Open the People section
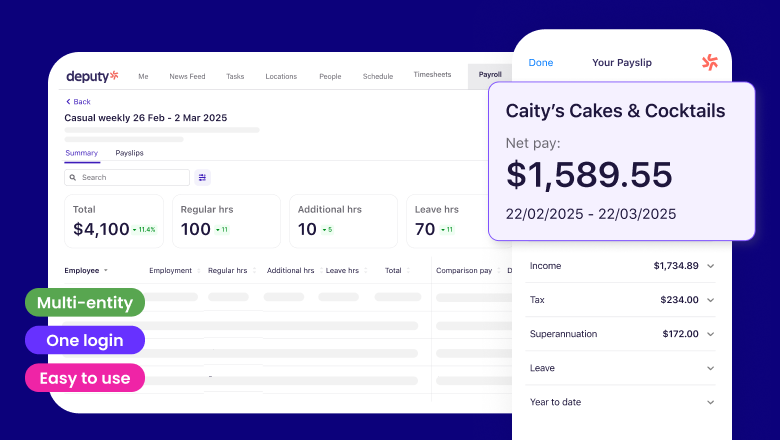780x440 pixels. pos(330,76)
